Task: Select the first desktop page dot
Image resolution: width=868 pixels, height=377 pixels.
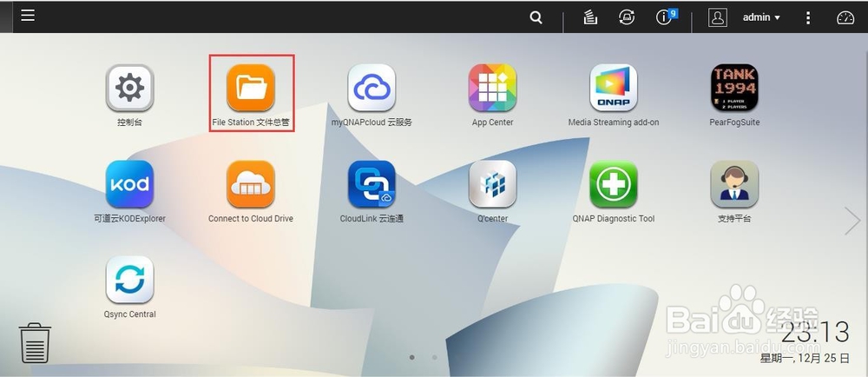Action: click(x=411, y=358)
